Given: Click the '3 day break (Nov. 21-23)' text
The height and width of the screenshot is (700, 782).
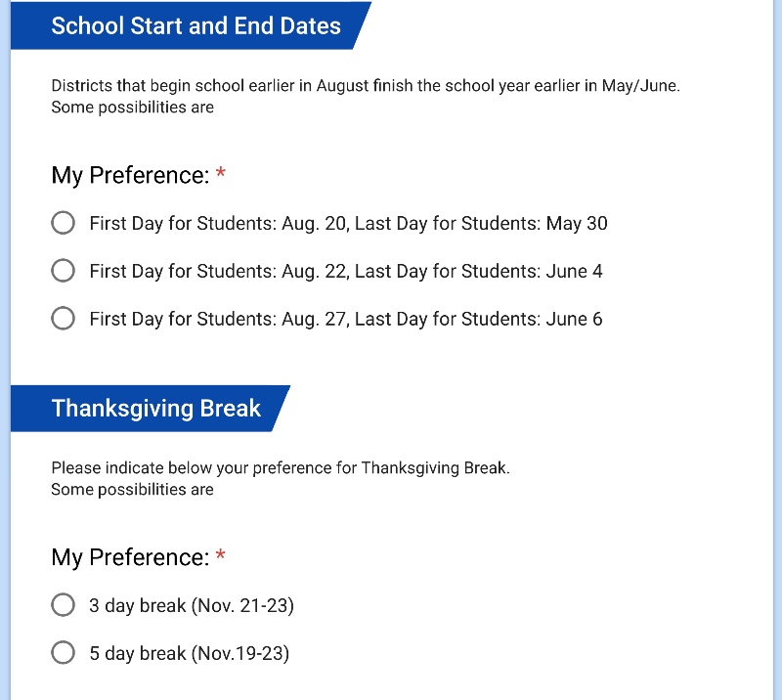Looking at the screenshot, I should pyautogui.click(x=192, y=606).
